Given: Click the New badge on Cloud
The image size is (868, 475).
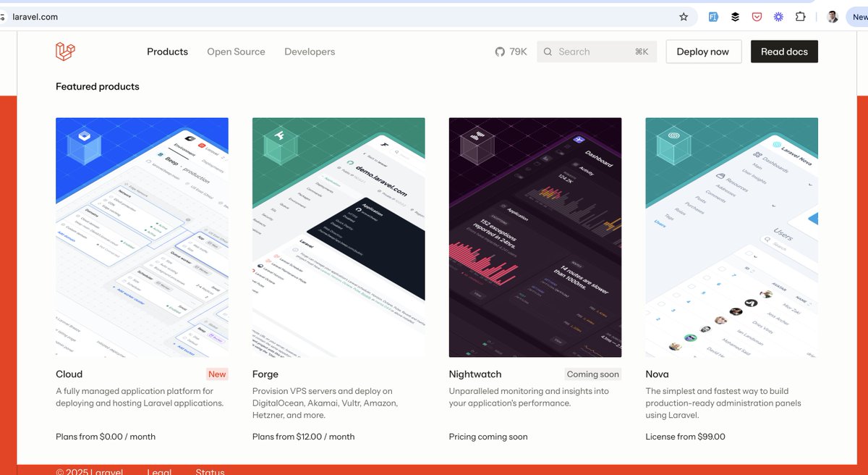Looking at the screenshot, I should click(x=217, y=374).
